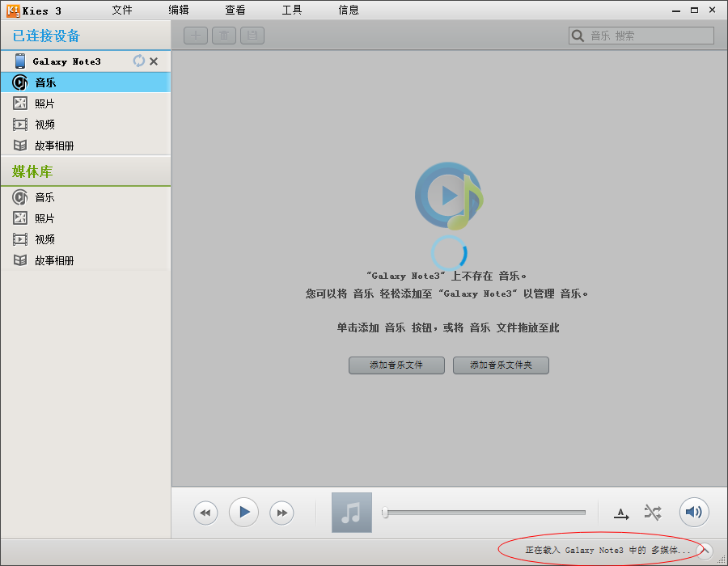Select 视频 in the 媒体库 section

coord(44,239)
